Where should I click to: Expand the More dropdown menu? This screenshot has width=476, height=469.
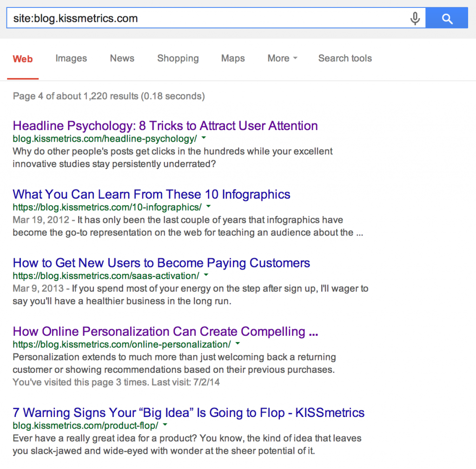tap(282, 58)
